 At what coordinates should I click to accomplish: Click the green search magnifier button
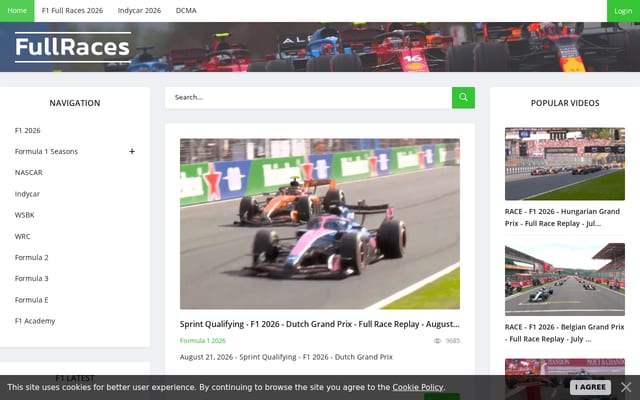tap(463, 98)
